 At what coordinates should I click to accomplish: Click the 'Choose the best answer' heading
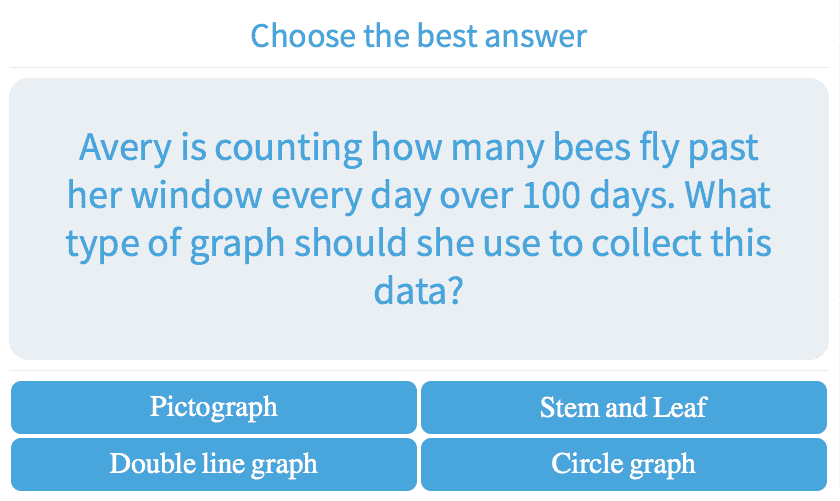[419, 36]
